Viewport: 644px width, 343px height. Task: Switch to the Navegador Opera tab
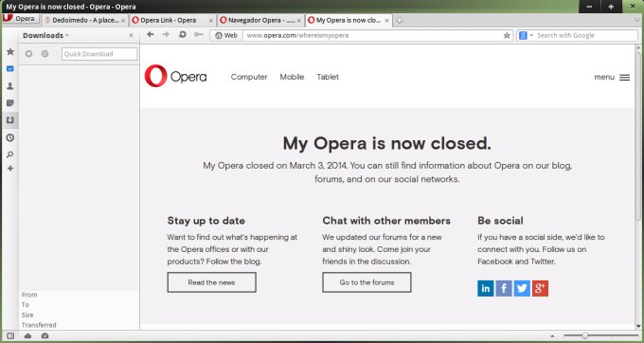260,20
